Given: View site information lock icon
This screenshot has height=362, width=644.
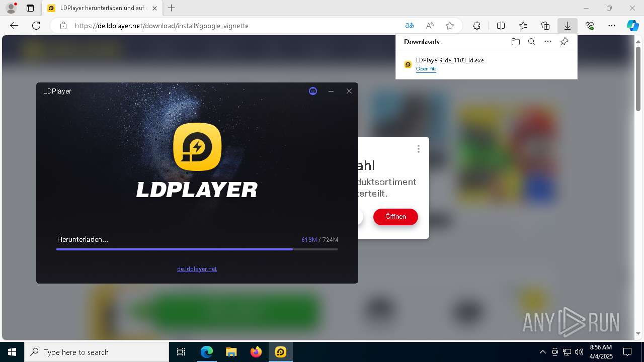Looking at the screenshot, I should coord(63,26).
